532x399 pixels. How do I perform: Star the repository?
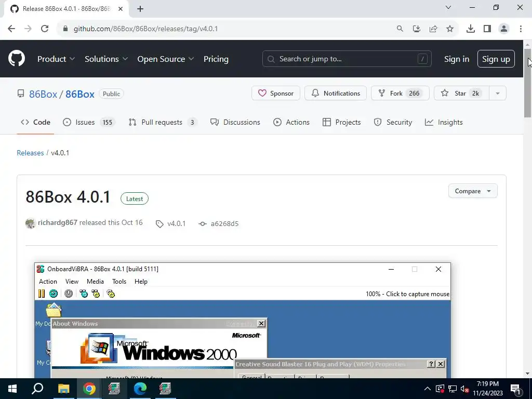461,93
